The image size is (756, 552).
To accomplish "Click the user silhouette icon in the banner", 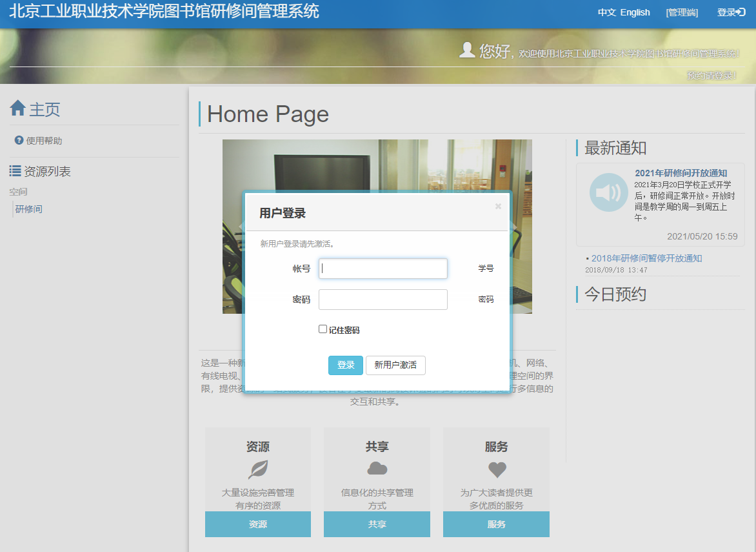I will [467, 50].
